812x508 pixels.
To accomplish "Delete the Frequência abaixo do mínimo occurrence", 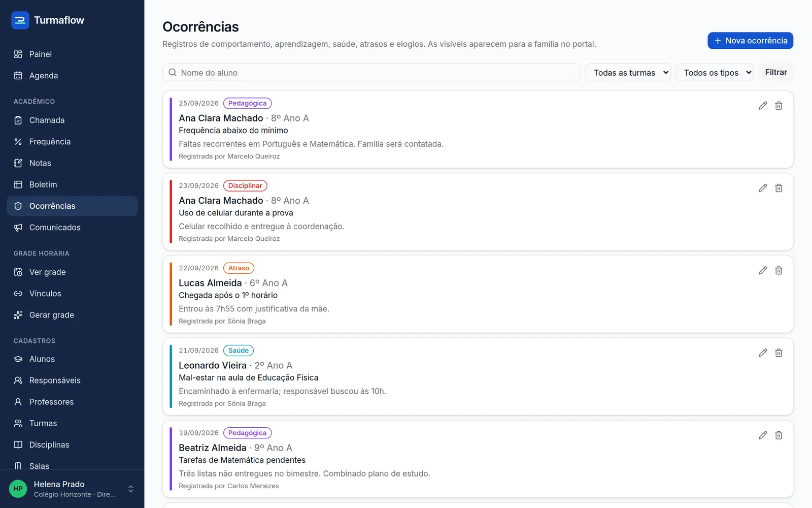I will point(779,106).
